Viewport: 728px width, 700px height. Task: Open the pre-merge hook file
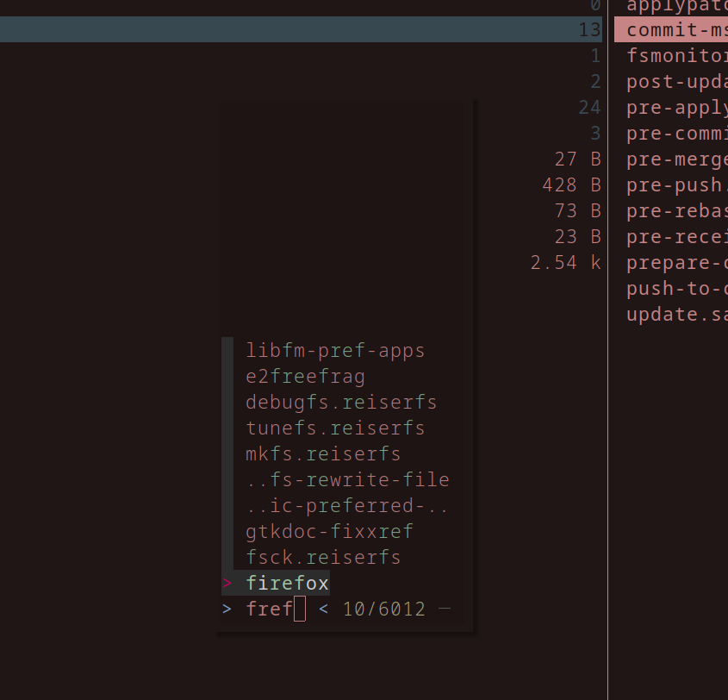coord(676,159)
